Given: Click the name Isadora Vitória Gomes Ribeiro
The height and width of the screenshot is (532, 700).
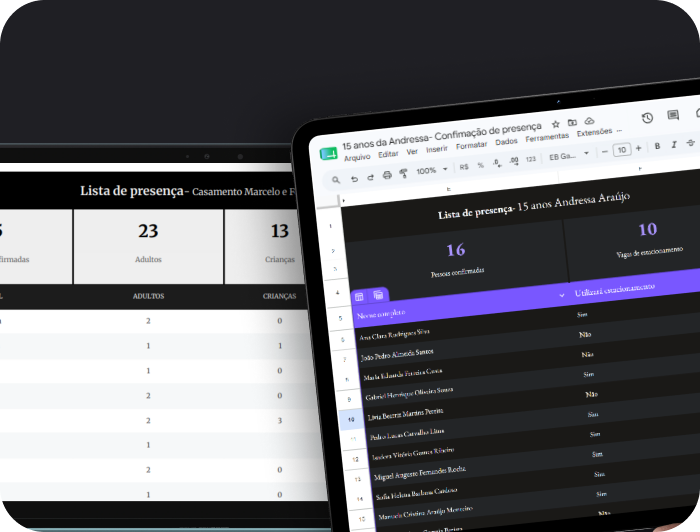Looking at the screenshot, I should point(413,453).
